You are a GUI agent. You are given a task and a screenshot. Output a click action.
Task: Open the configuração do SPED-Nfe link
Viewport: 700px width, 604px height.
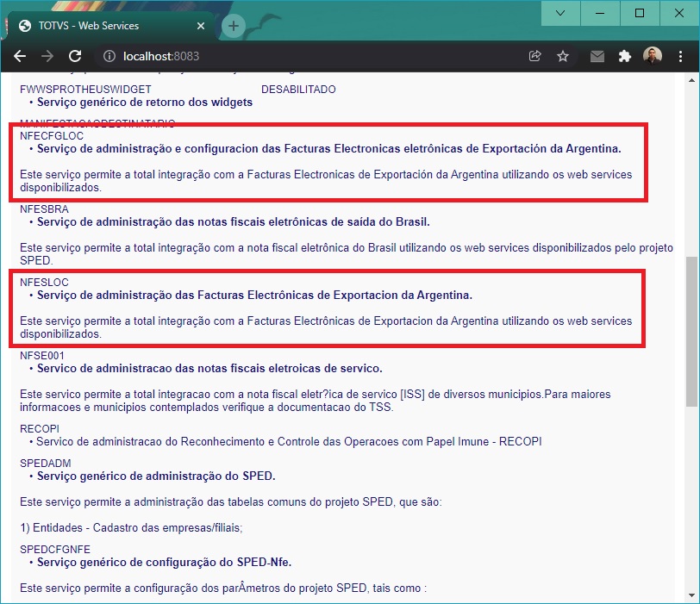tap(165, 562)
